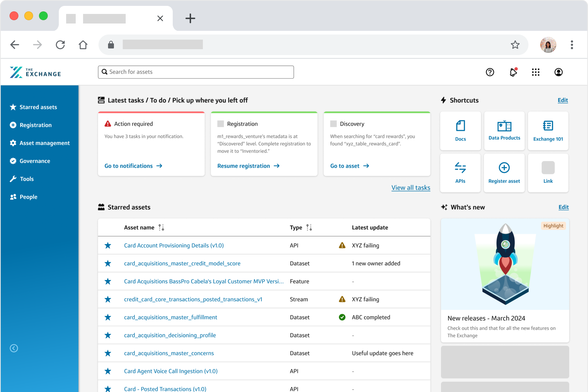The height and width of the screenshot is (392, 588).
Task: Click The Exchange logo
Action: (x=36, y=72)
